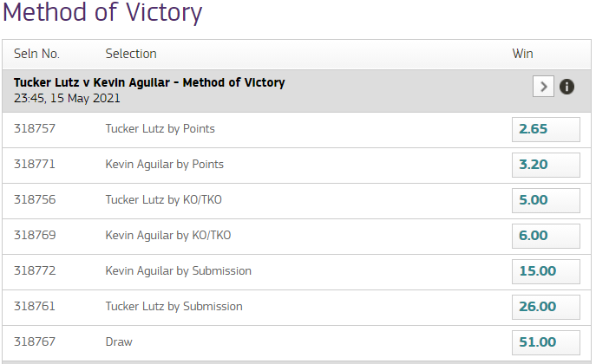This screenshot has height=364, width=596.
Task: Select 5.00 odds for Tucker Lutz by KO/TKO
Action: [546, 200]
